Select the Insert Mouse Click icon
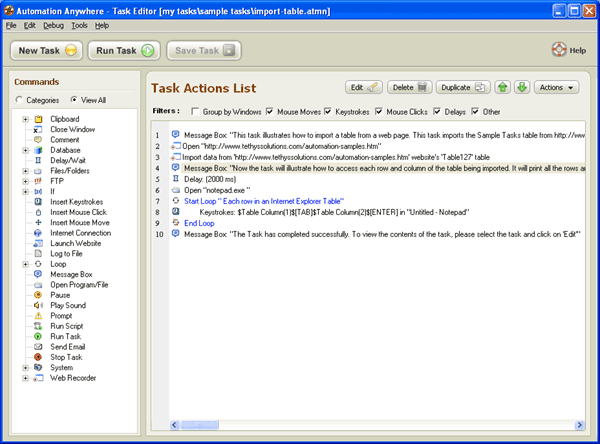 pos(38,212)
